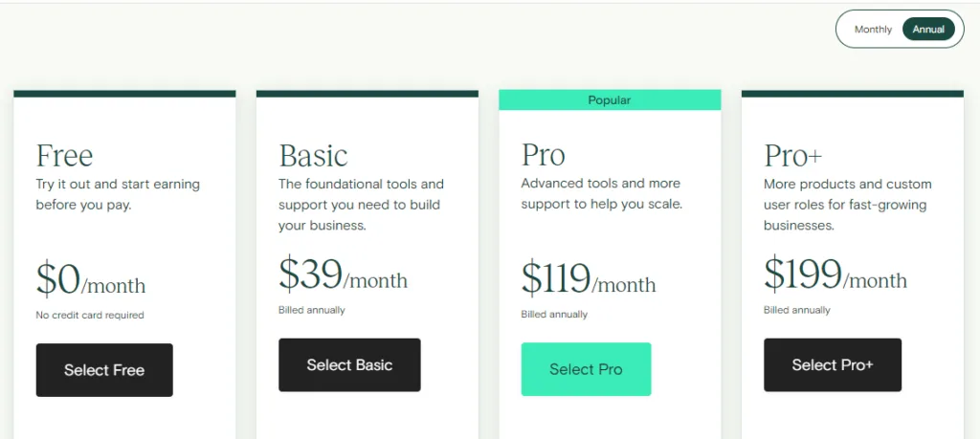Click the "No credit card required" note
Screen dimensions: 980x439
[90, 315]
